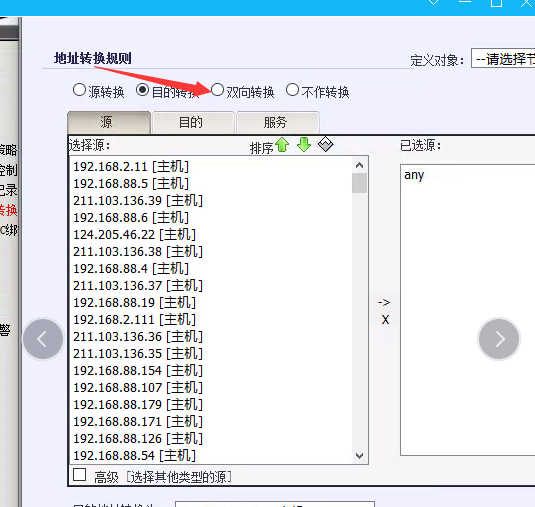Click the source list scrollbar thumb
This screenshot has height=507, width=535.
coord(359,183)
